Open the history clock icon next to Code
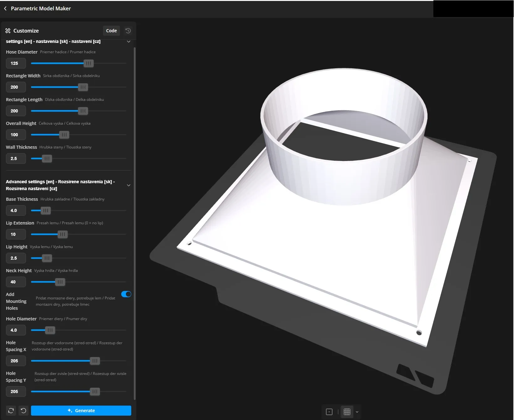This screenshot has width=514, height=420. [x=128, y=31]
